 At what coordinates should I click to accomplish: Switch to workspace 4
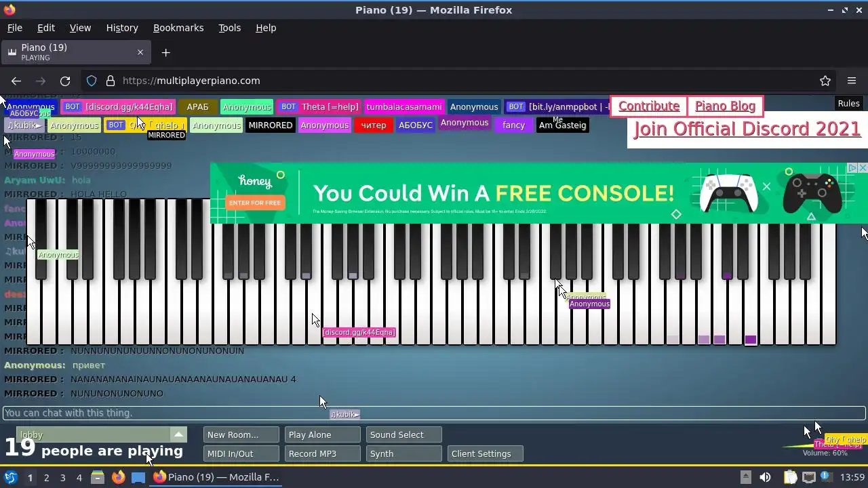point(79,478)
